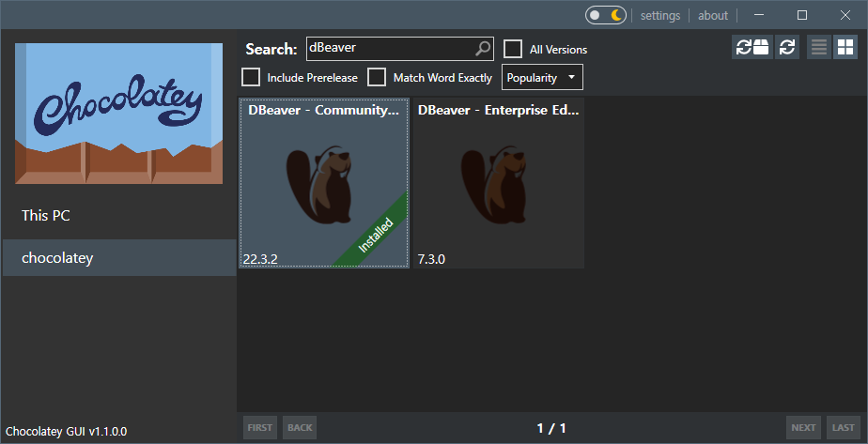Maximize the Chocolatey GUI window

pos(802,15)
